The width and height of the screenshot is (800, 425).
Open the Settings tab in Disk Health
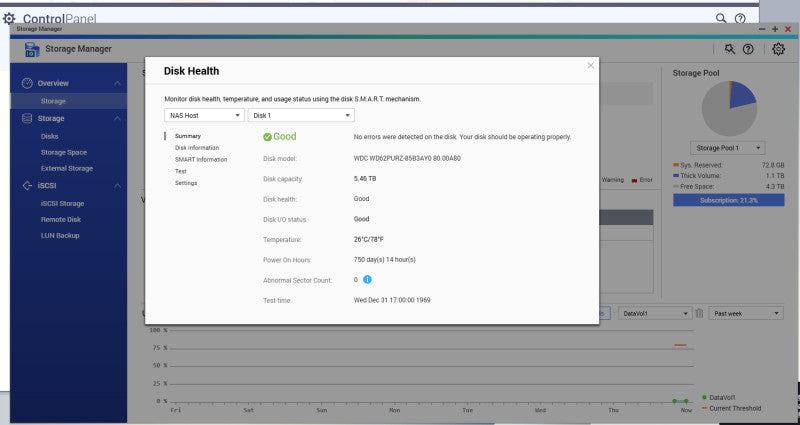pyautogui.click(x=186, y=183)
